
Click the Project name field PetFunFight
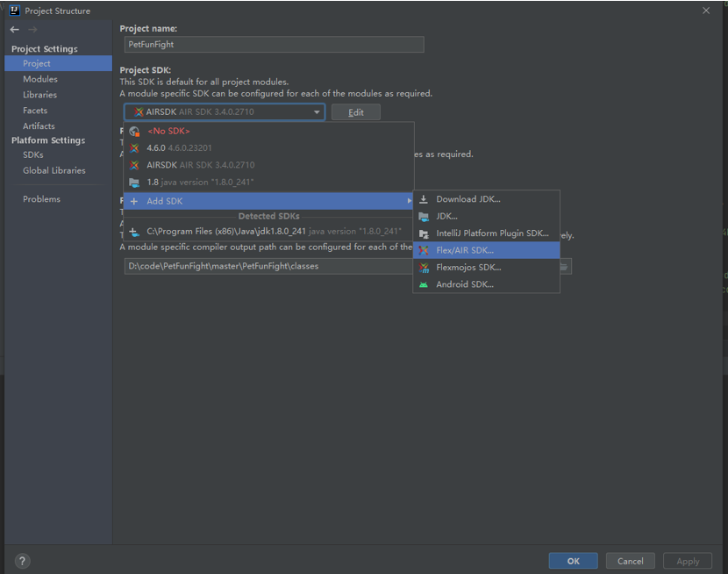point(274,45)
